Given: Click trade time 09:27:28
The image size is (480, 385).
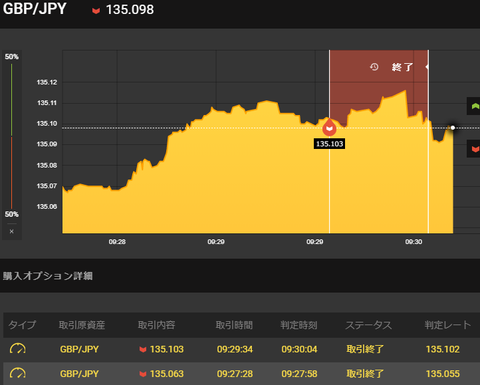Looking at the screenshot, I should point(235,374).
